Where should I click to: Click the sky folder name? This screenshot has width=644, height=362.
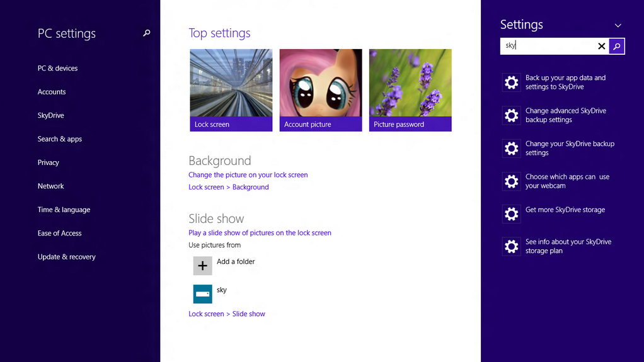coord(221,290)
